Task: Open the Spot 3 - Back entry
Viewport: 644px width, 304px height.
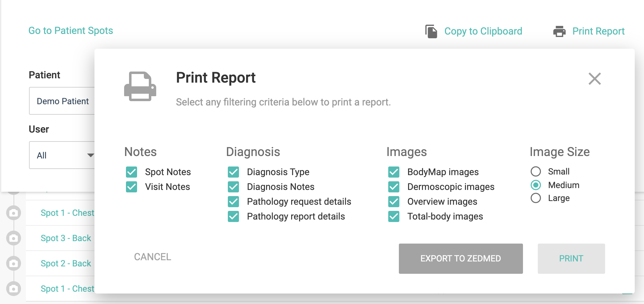Action: click(66, 238)
